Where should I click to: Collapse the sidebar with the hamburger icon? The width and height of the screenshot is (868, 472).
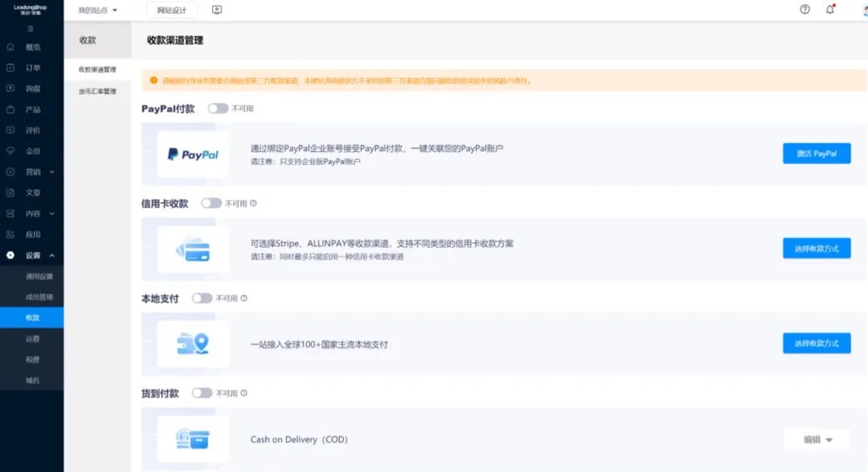coord(31,28)
